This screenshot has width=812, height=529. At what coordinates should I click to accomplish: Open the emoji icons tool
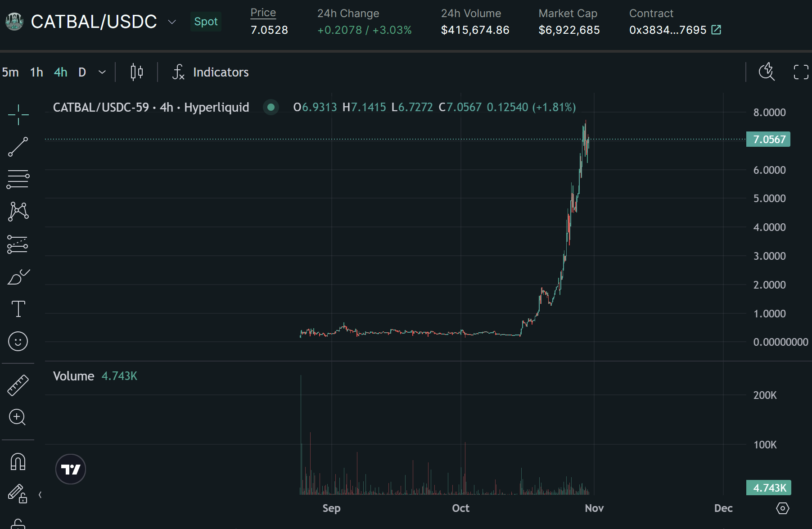[18, 341]
